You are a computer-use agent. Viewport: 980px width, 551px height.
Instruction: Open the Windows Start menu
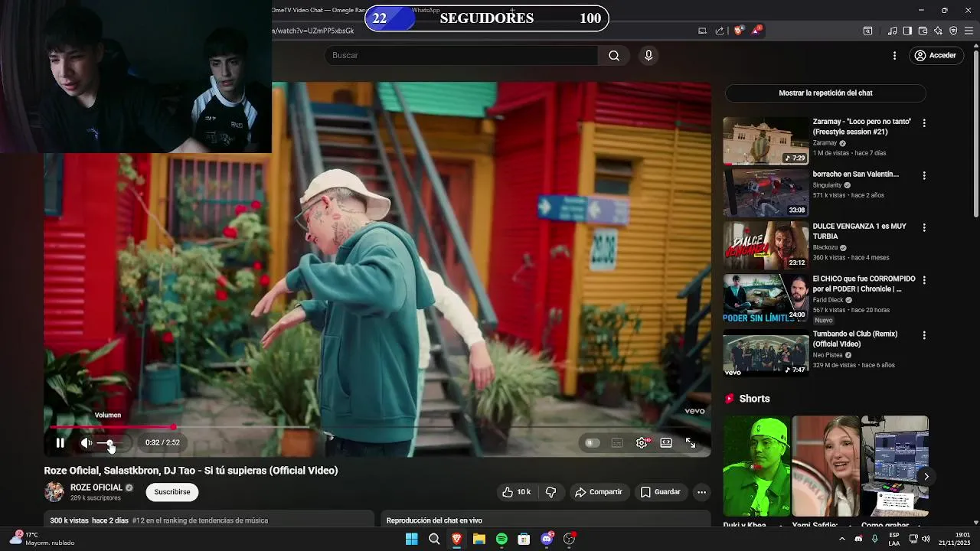click(411, 539)
